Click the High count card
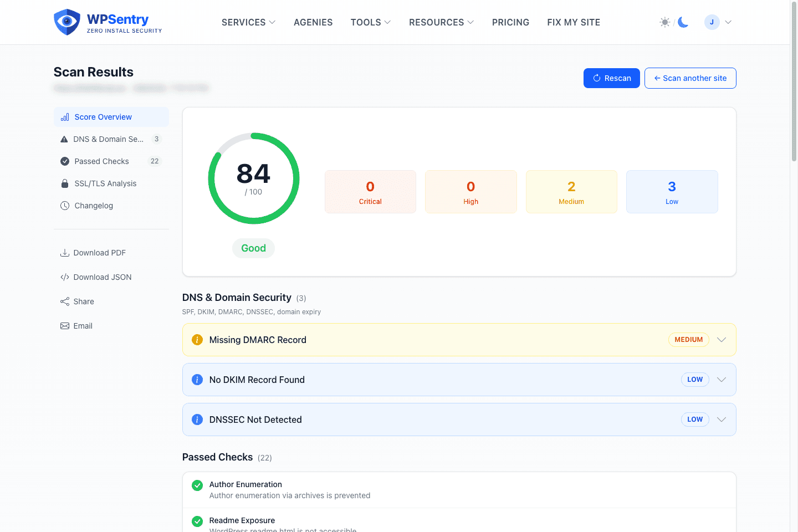Viewport: 798px width, 532px height. (x=471, y=192)
